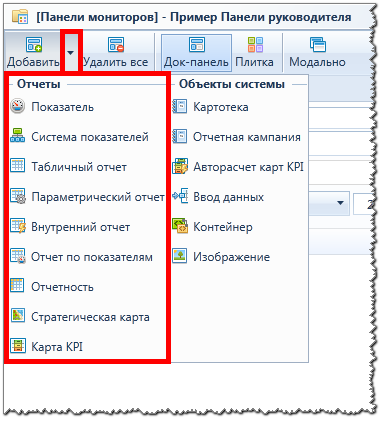Click the Удалить все icon
This screenshot has width=386, height=424.
click(116, 44)
